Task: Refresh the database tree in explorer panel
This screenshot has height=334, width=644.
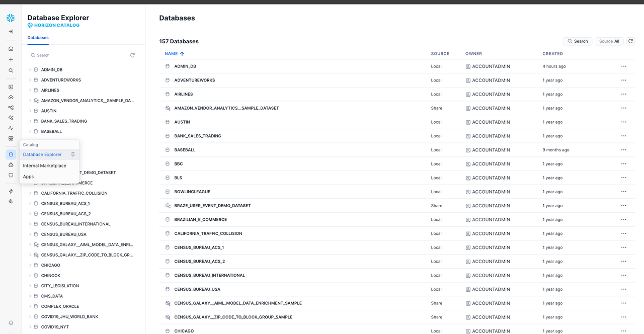Action: click(132, 55)
